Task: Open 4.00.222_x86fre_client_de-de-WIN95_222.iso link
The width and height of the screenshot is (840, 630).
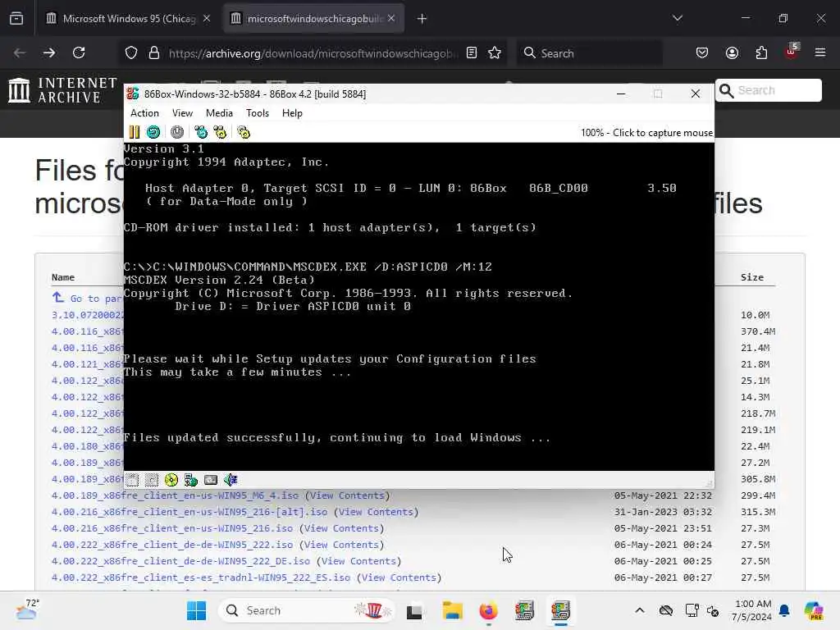Action: (x=172, y=545)
